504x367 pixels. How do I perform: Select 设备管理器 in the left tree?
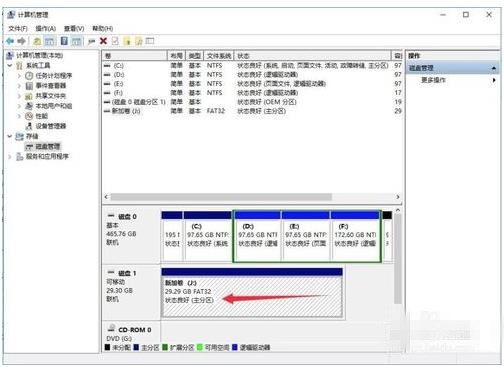(x=51, y=126)
